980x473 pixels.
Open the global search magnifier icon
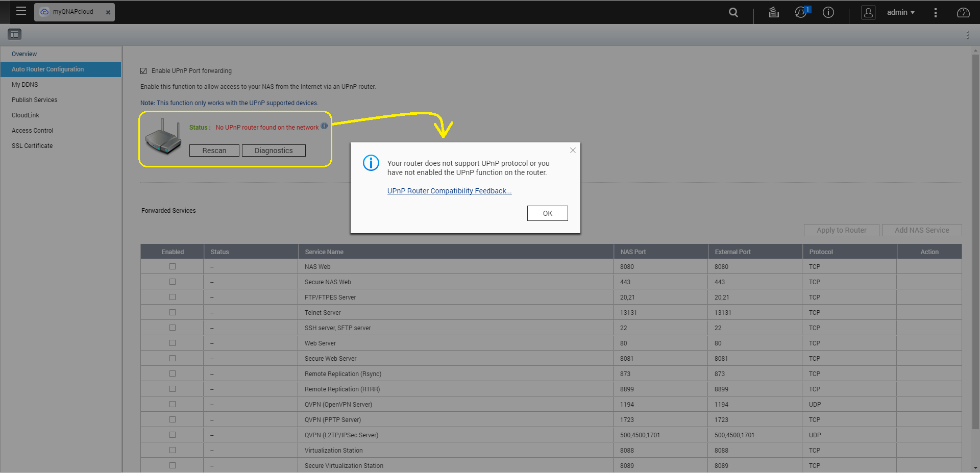pyautogui.click(x=733, y=12)
